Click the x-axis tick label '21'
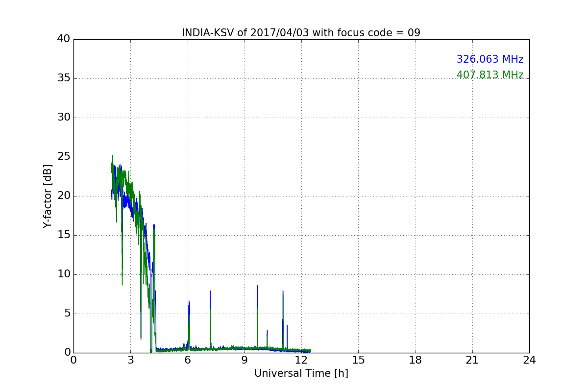The image size is (588, 392). pos(472,360)
